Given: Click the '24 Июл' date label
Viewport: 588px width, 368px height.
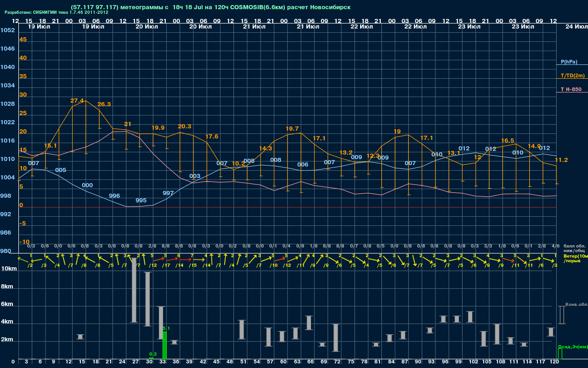Looking at the screenshot, I should point(576,27).
